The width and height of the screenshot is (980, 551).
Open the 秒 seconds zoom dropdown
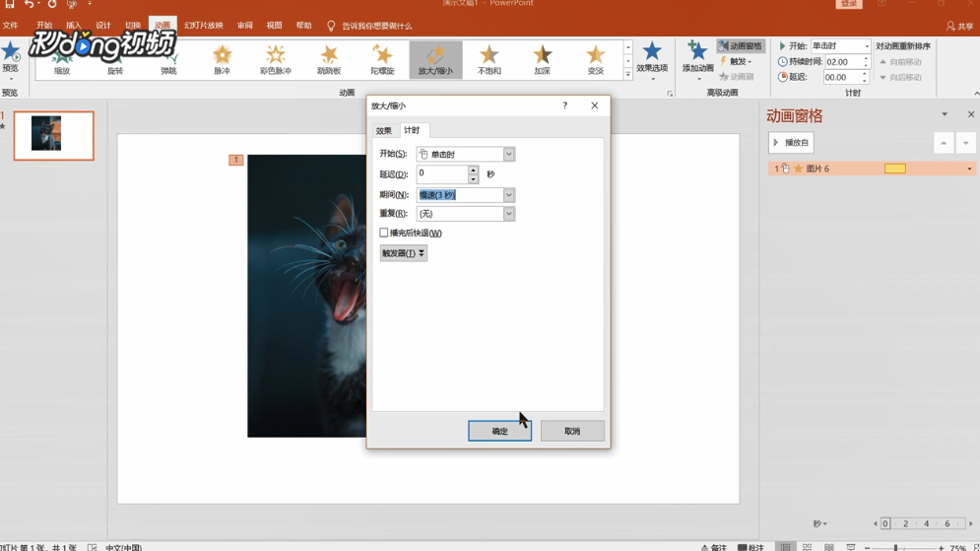(x=820, y=523)
